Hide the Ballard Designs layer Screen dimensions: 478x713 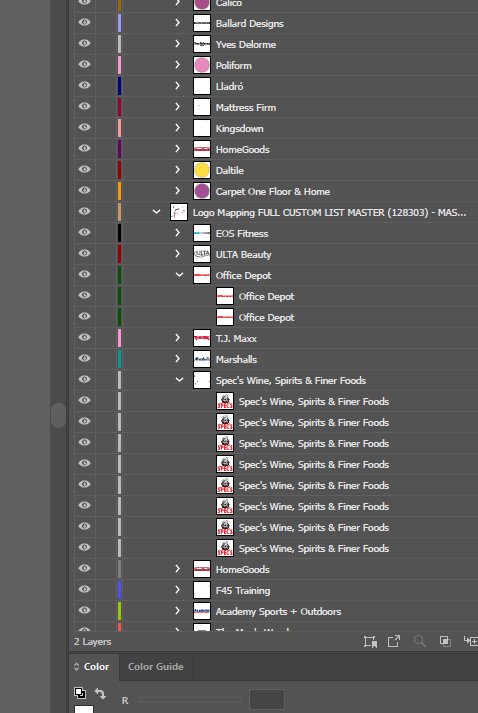(x=85, y=23)
